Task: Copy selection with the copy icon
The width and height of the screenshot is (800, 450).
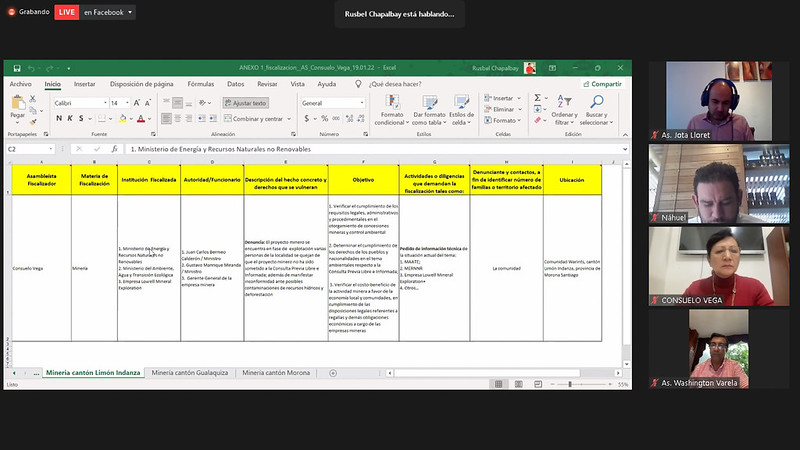Action: point(33,110)
